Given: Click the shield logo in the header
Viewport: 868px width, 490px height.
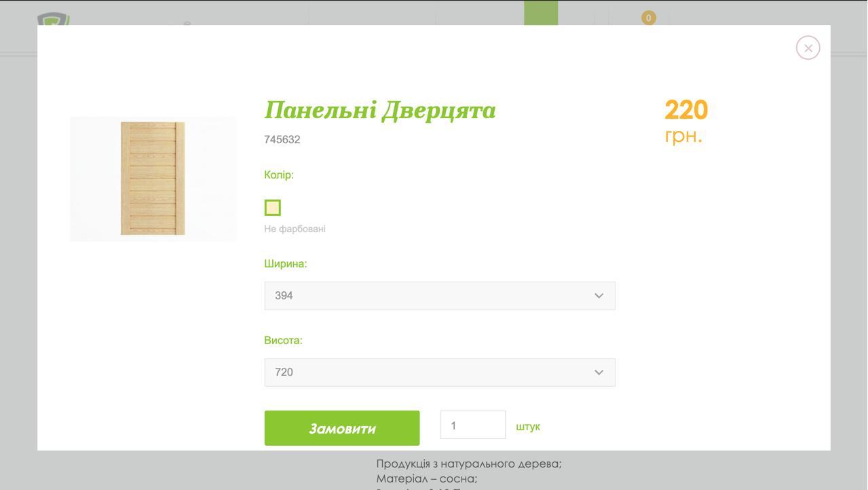Looking at the screenshot, I should point(54,19).
